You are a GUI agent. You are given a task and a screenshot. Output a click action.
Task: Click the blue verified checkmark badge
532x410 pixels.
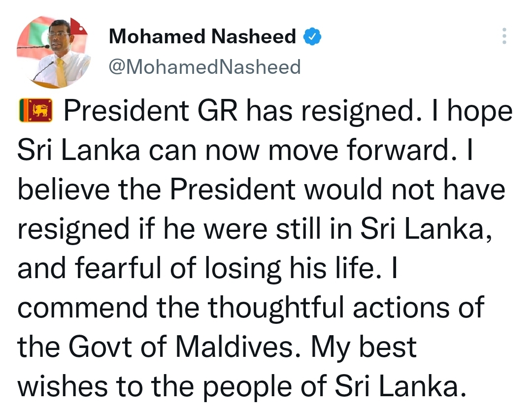point(312,36)
